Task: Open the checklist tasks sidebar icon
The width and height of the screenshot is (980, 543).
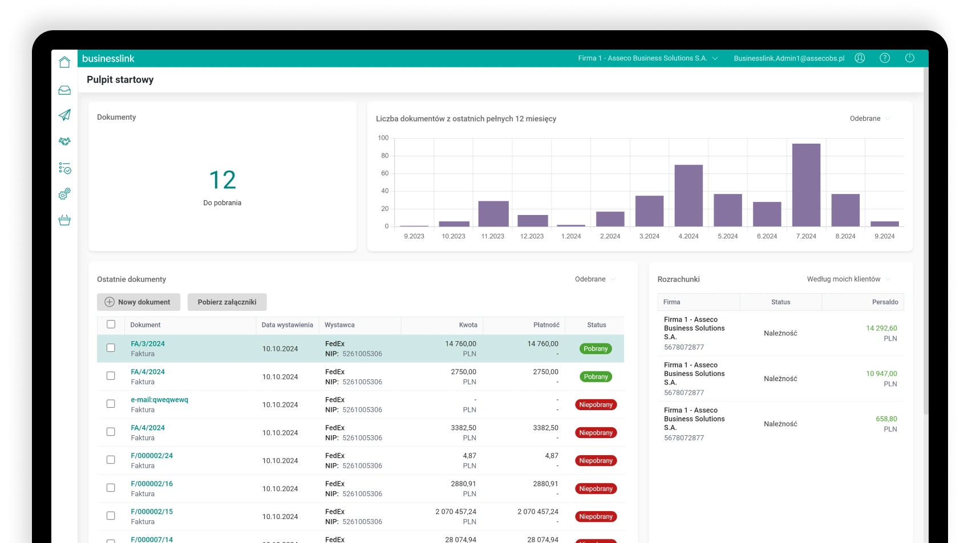Action: pos(64,168)
